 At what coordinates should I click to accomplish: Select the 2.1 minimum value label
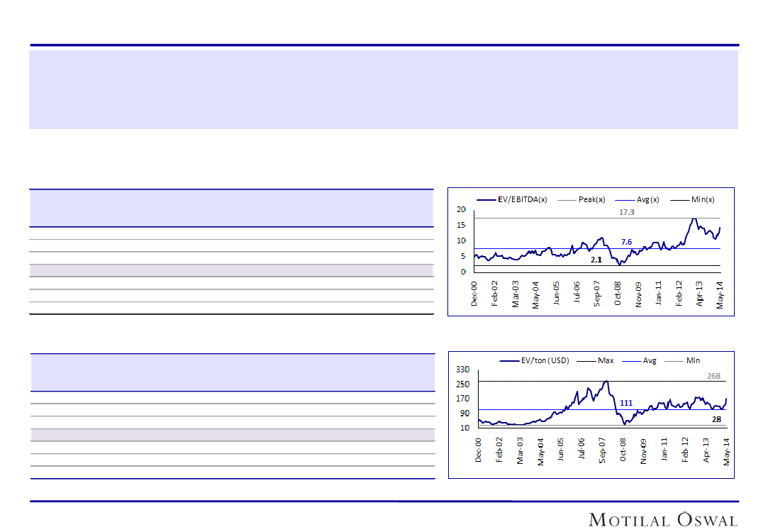(596, 260)
